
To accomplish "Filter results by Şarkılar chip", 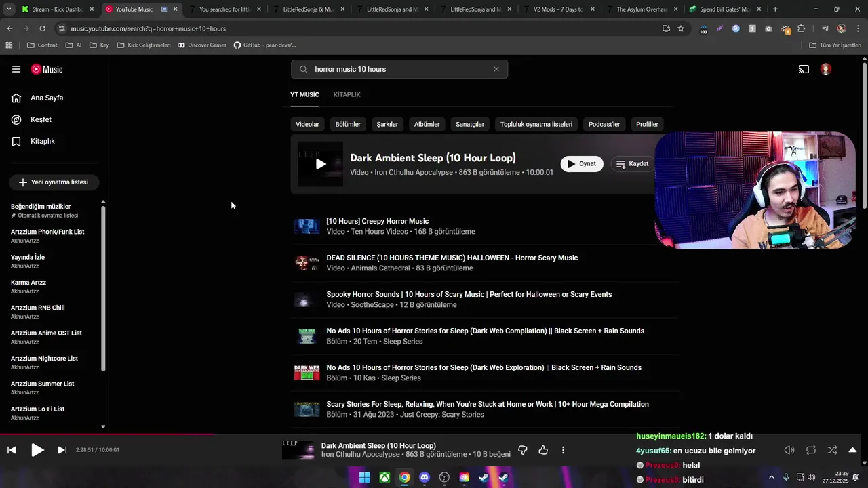I will (x=387, y=124).
